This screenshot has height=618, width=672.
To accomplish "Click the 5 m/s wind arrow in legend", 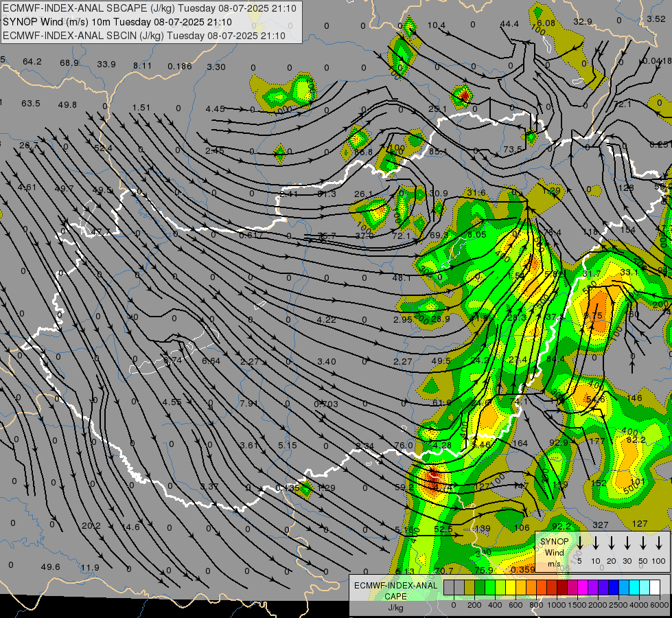I will pyautogui.click(x=580, y=542).
